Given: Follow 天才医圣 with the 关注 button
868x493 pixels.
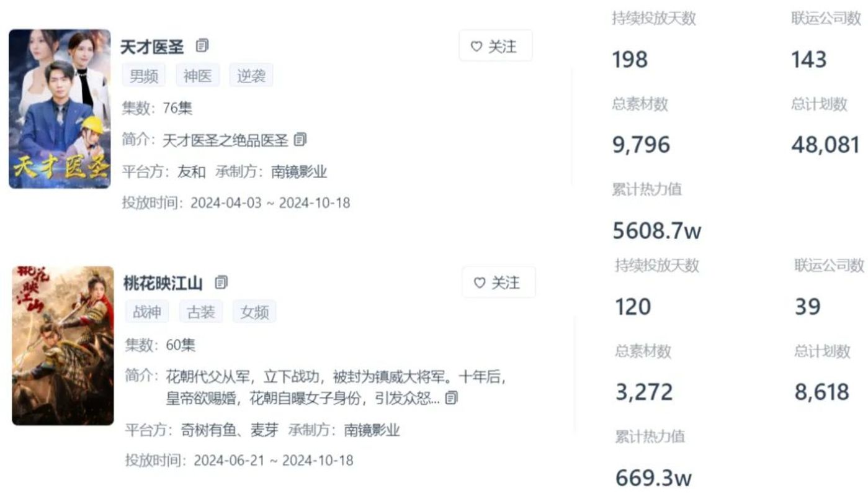Looking at the screenshot, I should (x=496, y=46).
